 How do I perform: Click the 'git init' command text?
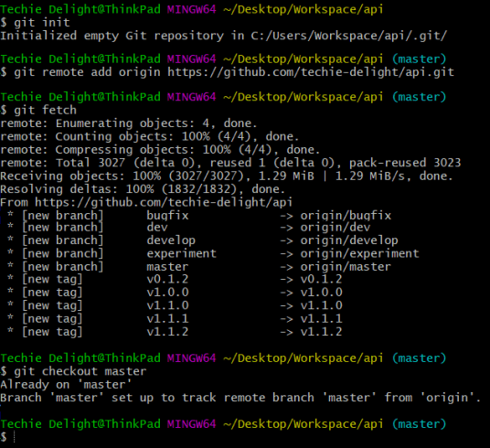pyautogui.click(x=42, y=23)
